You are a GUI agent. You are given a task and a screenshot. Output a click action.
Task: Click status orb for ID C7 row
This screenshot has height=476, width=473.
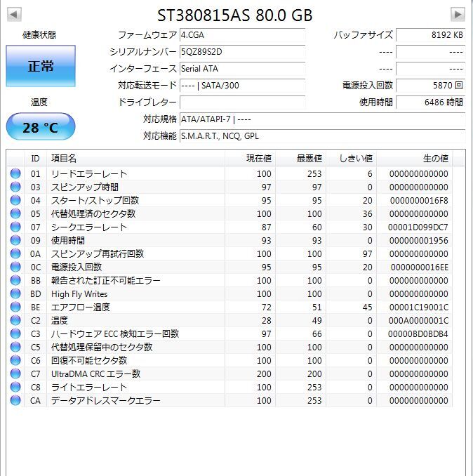pos(15,373)
